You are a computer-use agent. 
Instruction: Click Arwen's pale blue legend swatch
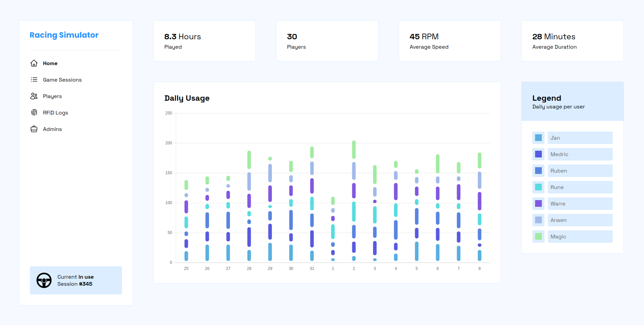tap(538, 220)
